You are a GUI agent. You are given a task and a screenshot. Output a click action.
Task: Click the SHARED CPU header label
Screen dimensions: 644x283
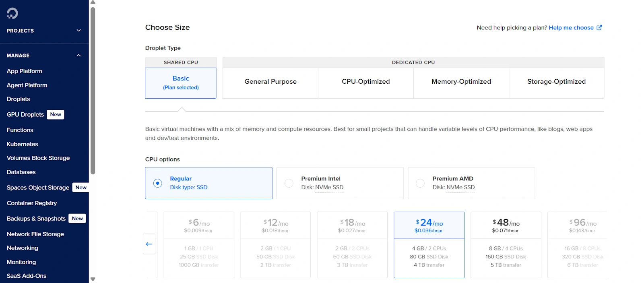click(181, 62)
